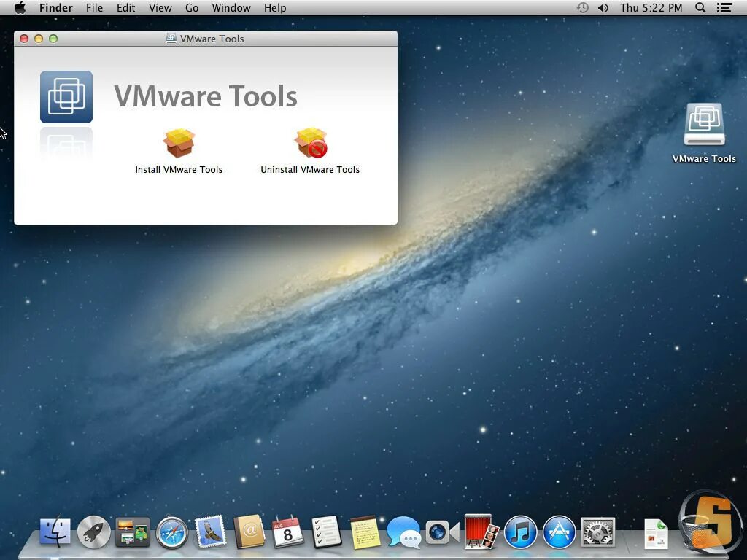The image size is (747, 560).
Task: Open FaceTime camera icon in the dock
Action: [443, 532]
